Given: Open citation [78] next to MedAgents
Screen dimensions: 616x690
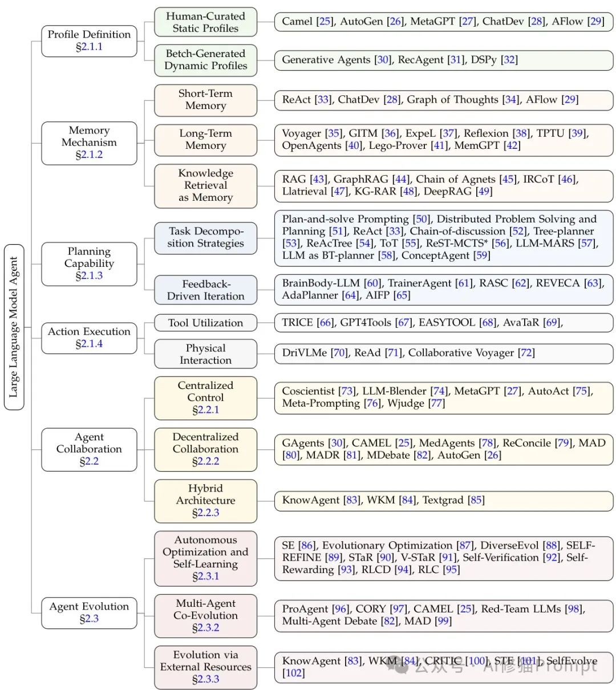Looking at the screenshot, I should [487, 443].
